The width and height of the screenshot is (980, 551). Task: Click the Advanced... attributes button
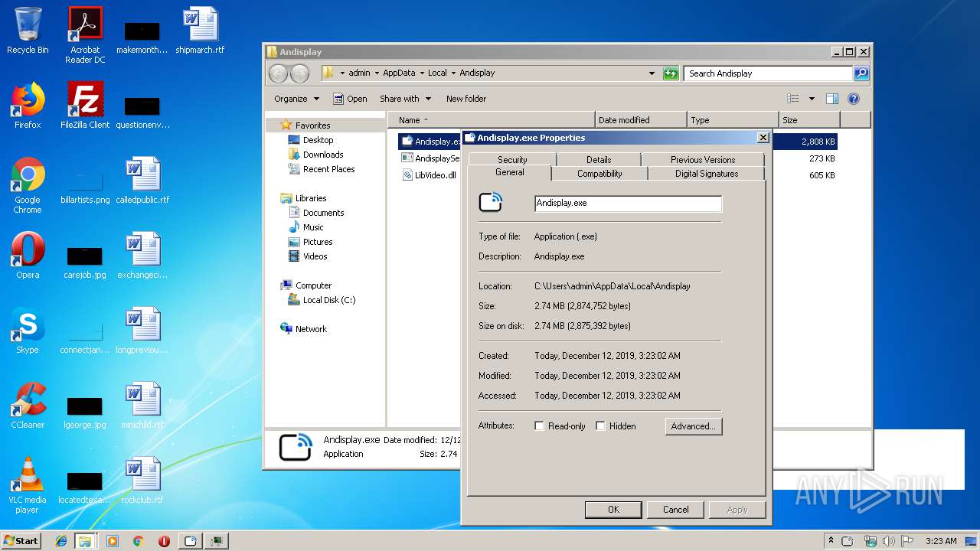(693, 426)
